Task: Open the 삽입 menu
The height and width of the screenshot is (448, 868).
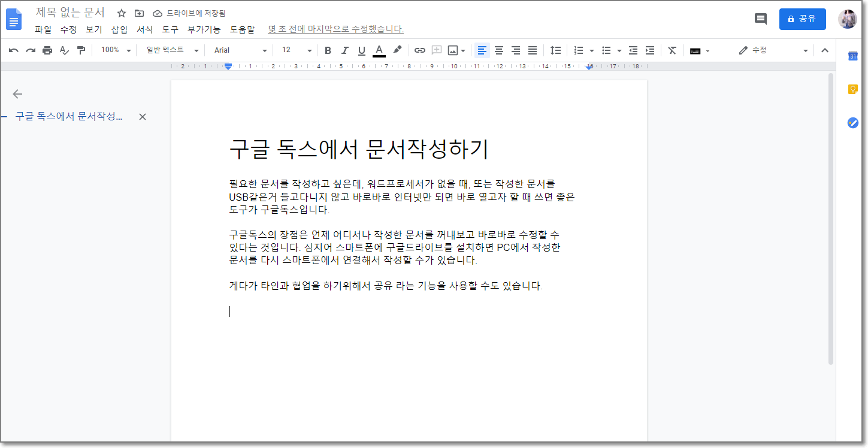Action: click(119, 29)
